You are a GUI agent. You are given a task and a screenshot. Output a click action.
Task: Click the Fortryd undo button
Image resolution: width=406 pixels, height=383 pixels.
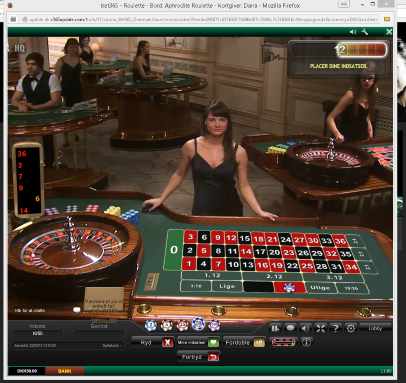(x=198, y=357)
